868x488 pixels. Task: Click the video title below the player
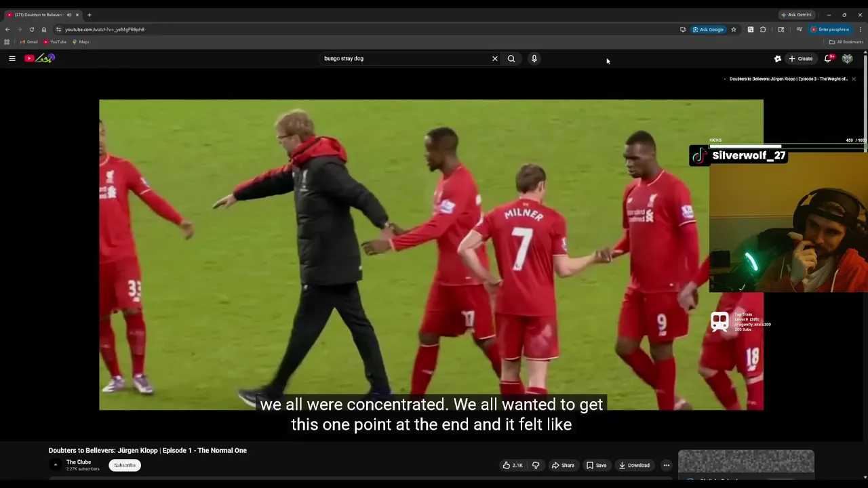[x=147, y=450]
